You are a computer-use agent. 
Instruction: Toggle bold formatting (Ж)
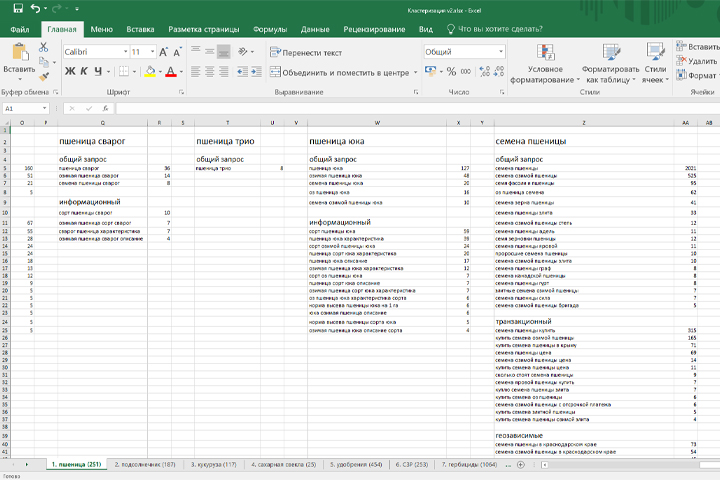(x=70, y=71)
